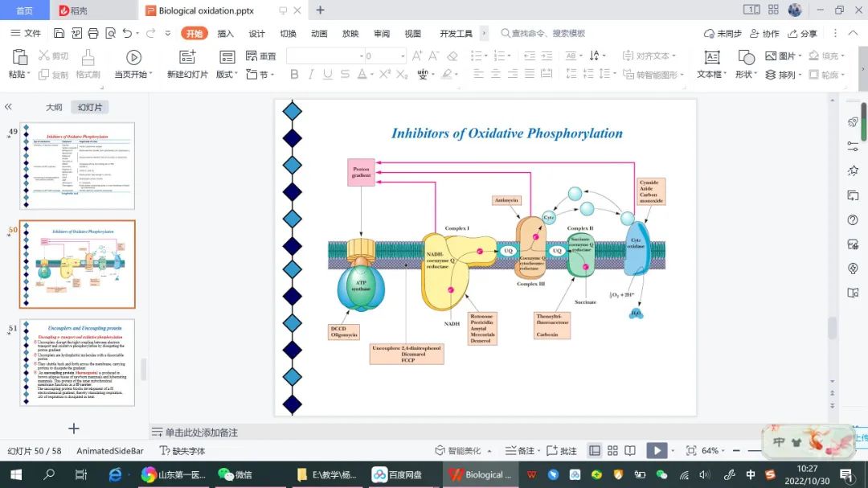This screenshot has height=488, width=868.
Task: Select slide 51 thumbnail about Uncouplers
Action: [77, 362]
